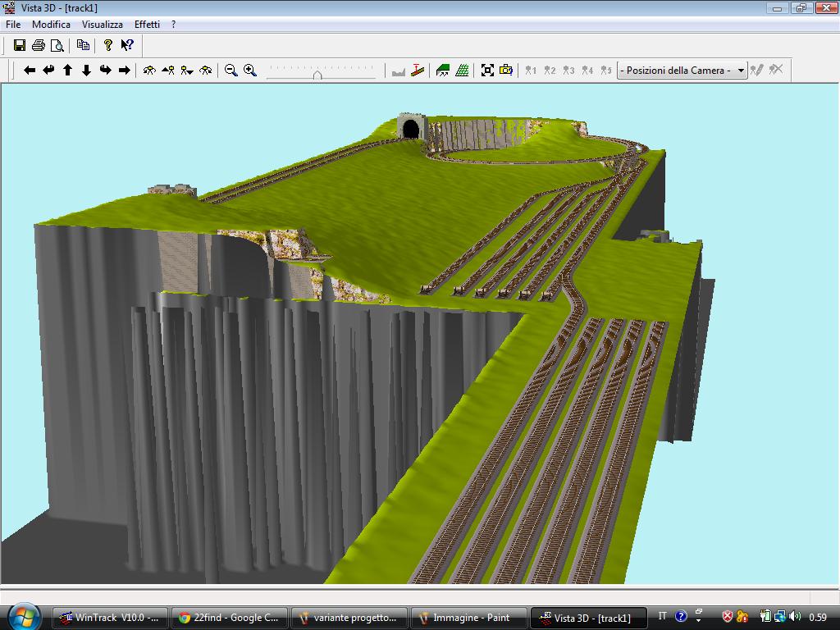Move camera right with the right arrow
Image resolution: width=840 pixels, height=630 pixels.
125,71
